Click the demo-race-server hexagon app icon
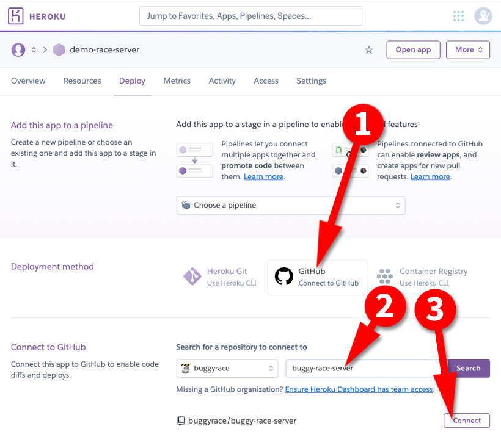 59,50
